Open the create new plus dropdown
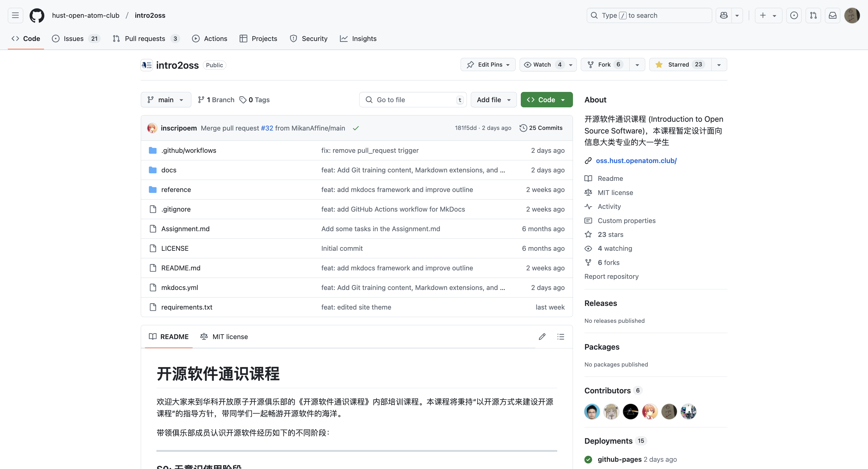 (768, 15)
